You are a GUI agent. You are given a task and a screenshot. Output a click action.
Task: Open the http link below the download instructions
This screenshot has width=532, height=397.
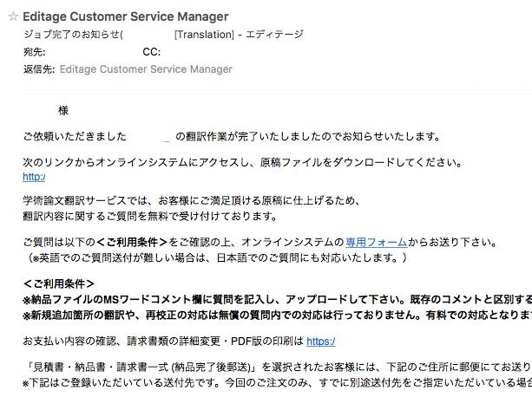tap(34, 177)
